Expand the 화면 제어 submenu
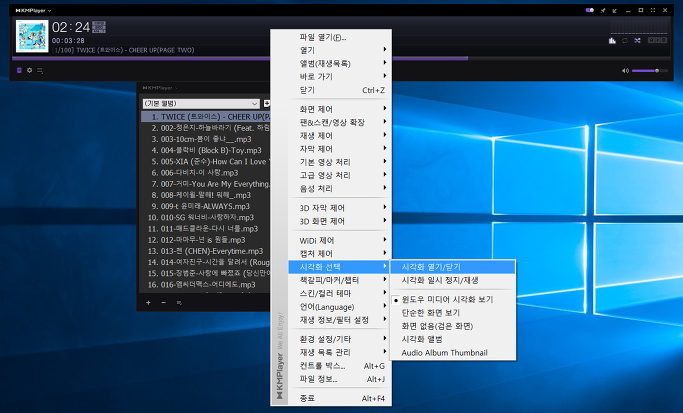 tap(340, 109)
